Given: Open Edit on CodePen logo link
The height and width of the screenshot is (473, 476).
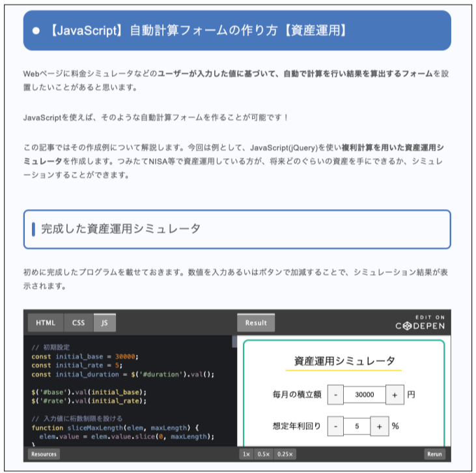Looking at the screenshot, I should coord(420,322).
